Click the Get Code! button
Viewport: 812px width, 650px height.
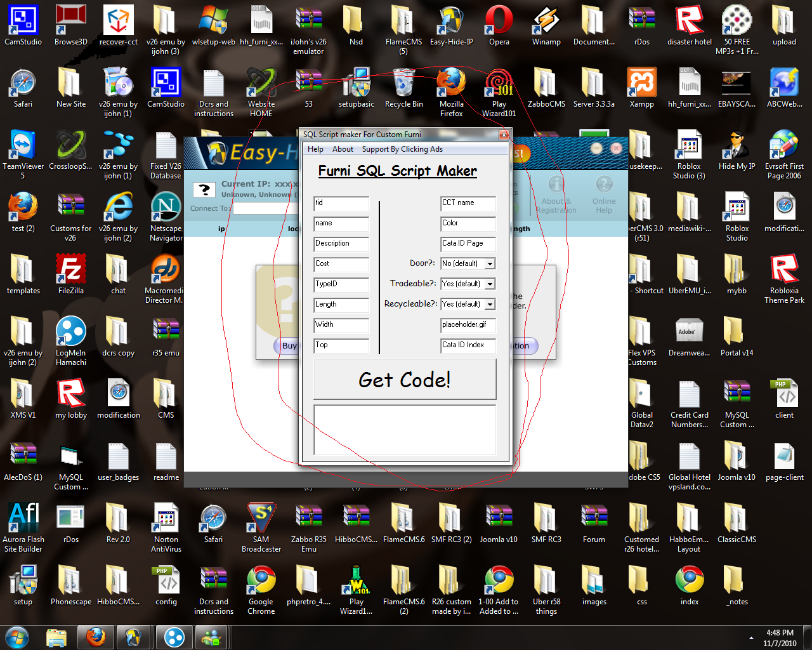pyautogui.click(x=405, y=380)
